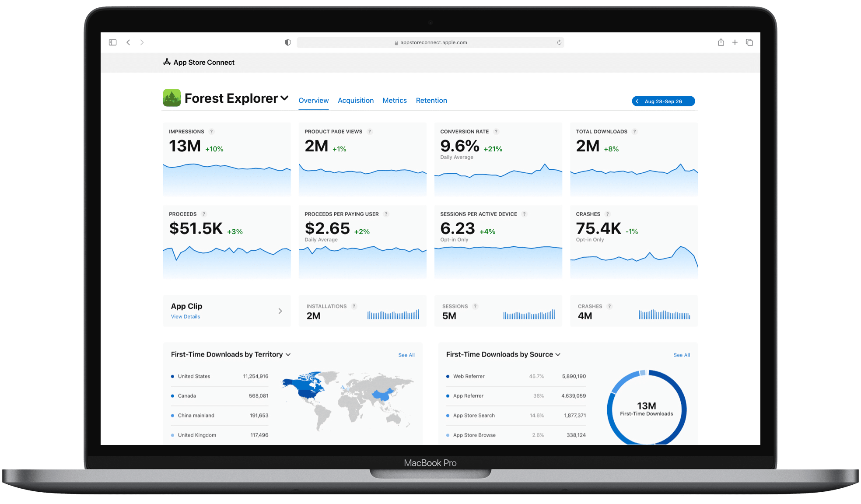The height and width of the screenshot is (504, 861).
Task: Select the United Kingdom territory row
Action: (x=220, y=435)
